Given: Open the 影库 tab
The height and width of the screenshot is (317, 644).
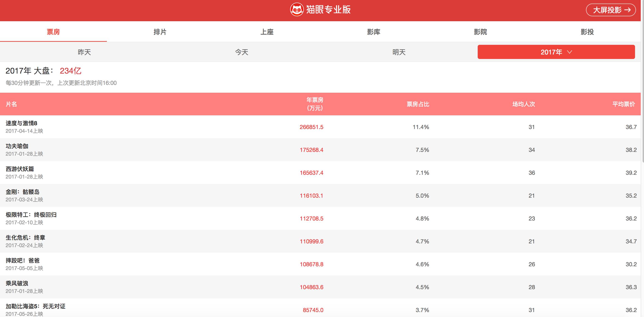Looking at the screenshot, I should (x=373, y=32).
